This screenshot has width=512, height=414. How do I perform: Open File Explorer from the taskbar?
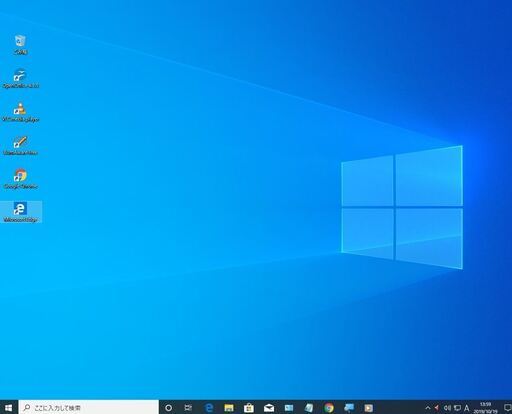coord(229,408)
